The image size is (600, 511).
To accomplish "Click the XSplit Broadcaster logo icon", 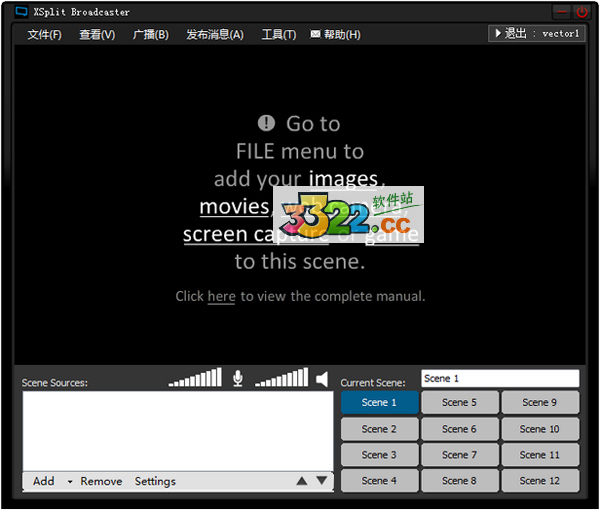I will click(x=21, y=12).
